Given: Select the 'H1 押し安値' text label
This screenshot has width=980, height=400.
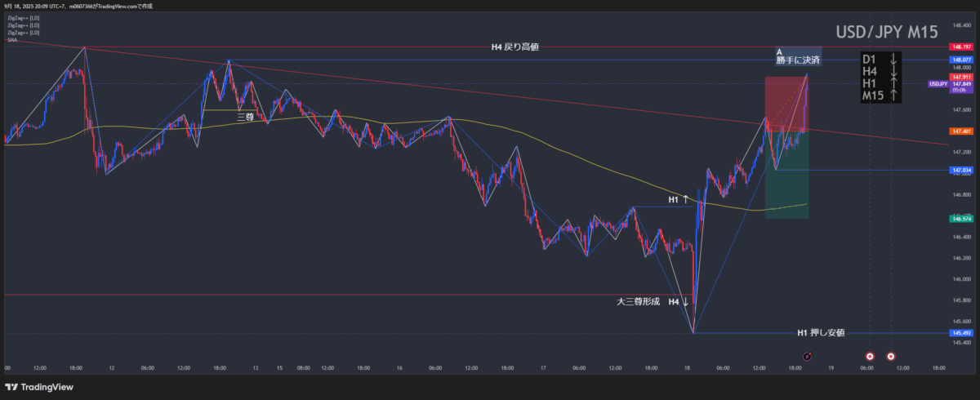Looking at the screenshot, I should coord(821,333).
